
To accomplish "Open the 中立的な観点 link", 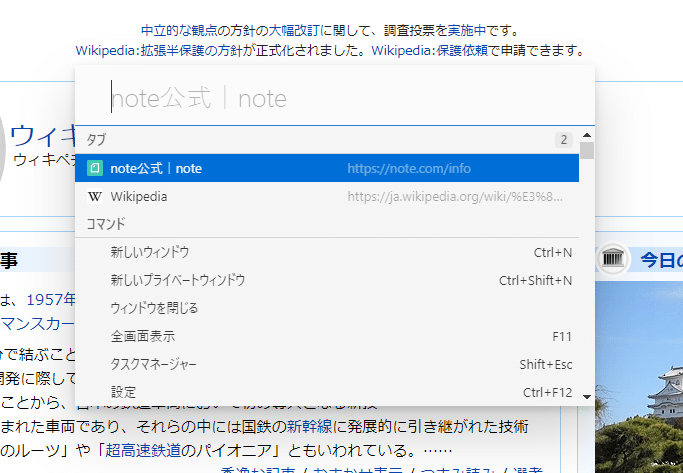I will 179,30.
